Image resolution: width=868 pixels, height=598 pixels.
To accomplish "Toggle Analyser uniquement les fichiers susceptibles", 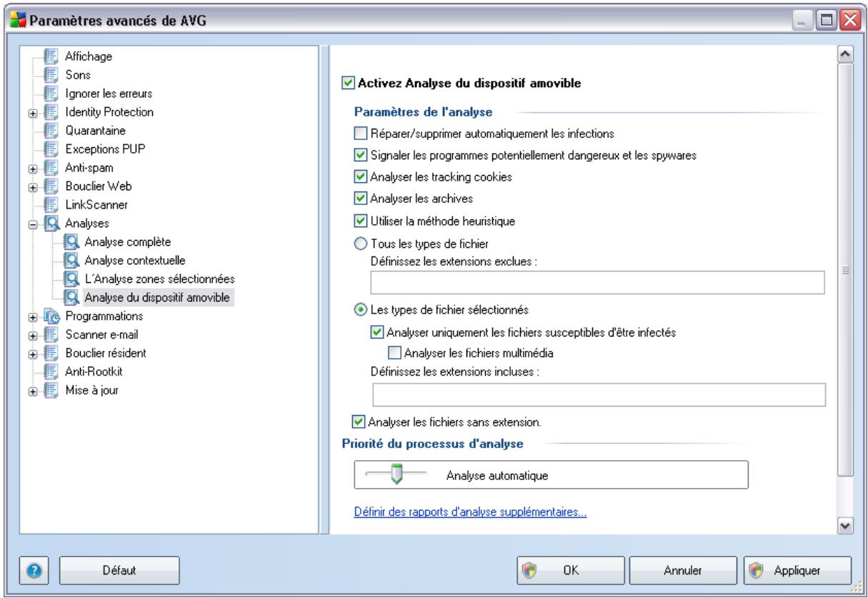I will point(377,332).
